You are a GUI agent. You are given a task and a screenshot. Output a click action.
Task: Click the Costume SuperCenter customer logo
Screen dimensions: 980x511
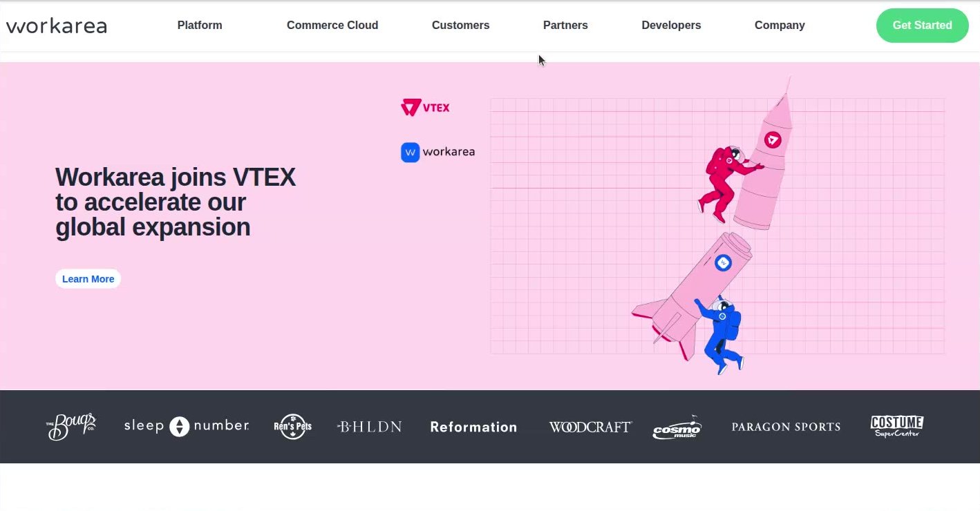point(897,426)
